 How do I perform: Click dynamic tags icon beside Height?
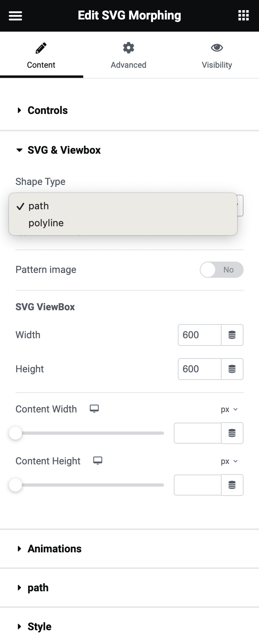232,369
